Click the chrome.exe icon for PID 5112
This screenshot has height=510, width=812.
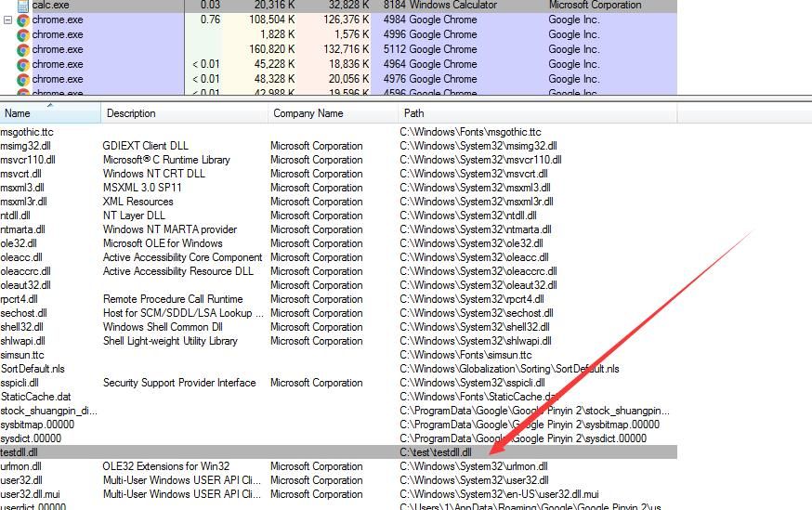[x=23, y=50]
